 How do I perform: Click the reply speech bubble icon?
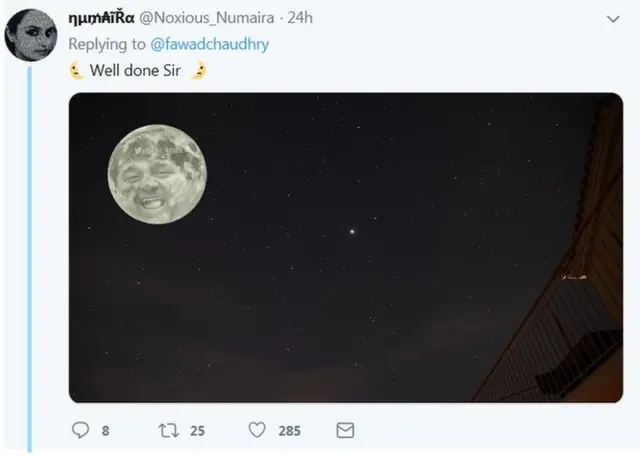tap(81, 430)
